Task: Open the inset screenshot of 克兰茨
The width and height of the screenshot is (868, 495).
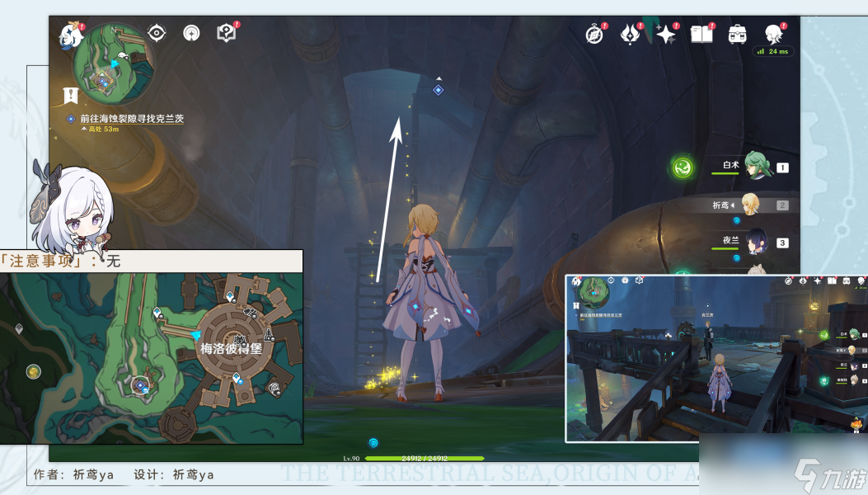Action: pos(716,359)
